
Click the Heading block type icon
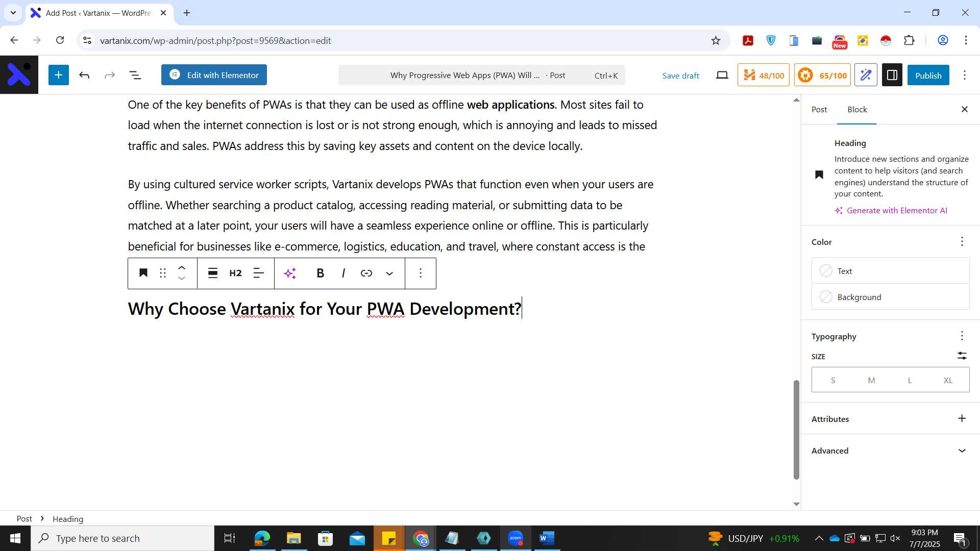(x=143, y=273)
